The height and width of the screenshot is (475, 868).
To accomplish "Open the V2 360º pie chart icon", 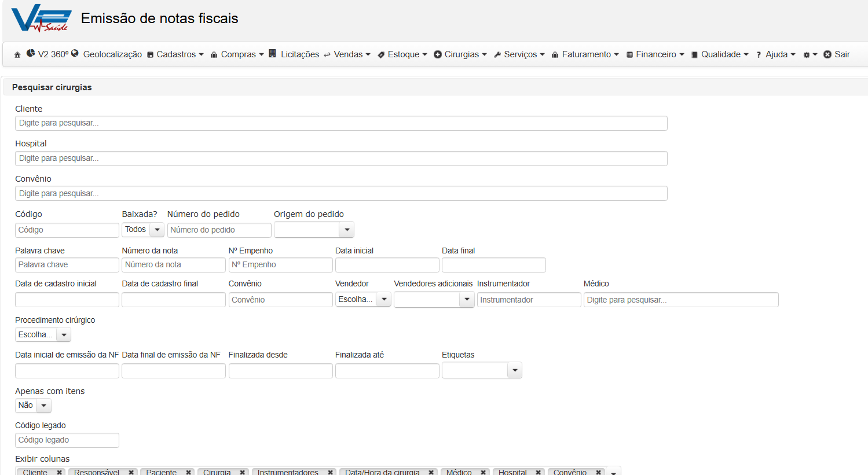I will [x=31, y=53].
